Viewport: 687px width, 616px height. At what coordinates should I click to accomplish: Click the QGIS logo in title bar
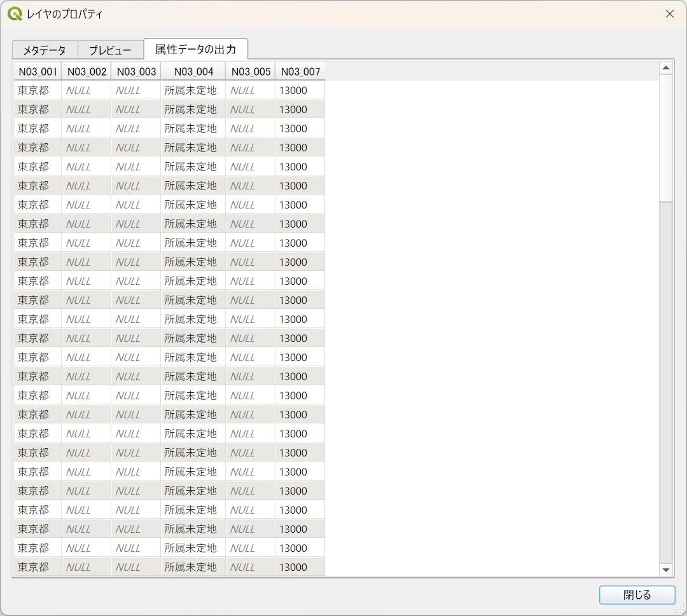click(15, 14)
